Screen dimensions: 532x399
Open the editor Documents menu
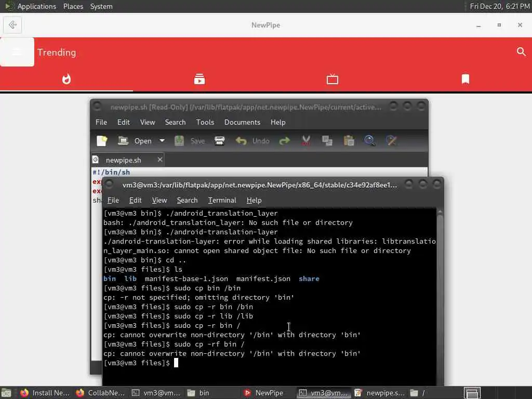[242, 122]
